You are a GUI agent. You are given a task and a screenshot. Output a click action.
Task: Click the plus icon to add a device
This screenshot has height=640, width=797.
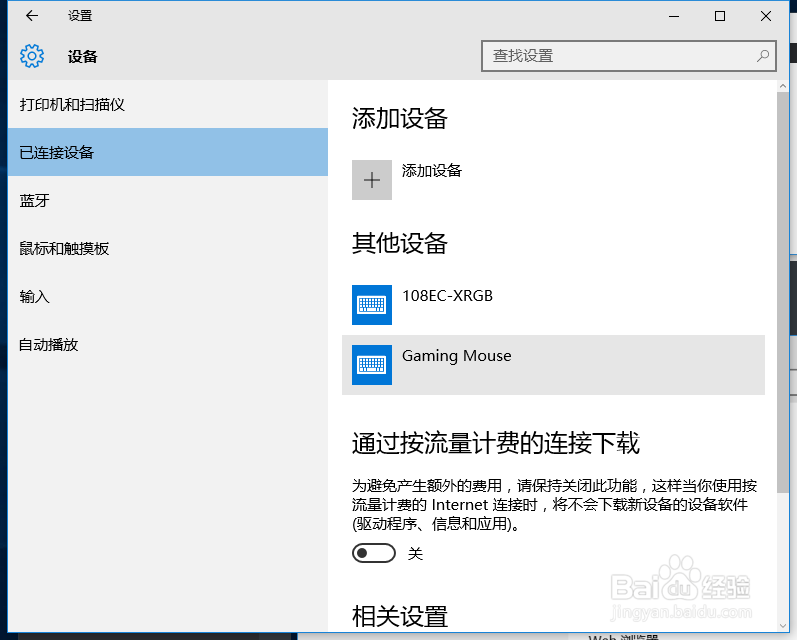[x=372, y=180]
